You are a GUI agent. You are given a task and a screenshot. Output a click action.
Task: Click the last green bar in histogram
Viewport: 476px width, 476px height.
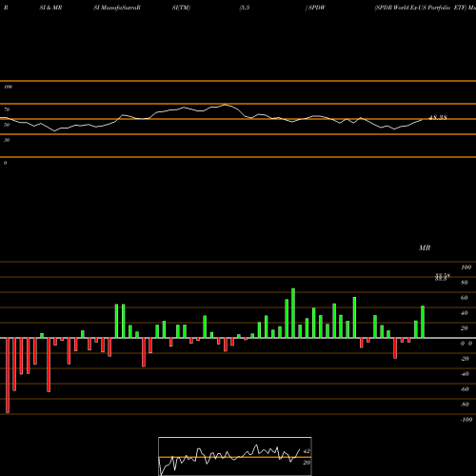[423, 322]
